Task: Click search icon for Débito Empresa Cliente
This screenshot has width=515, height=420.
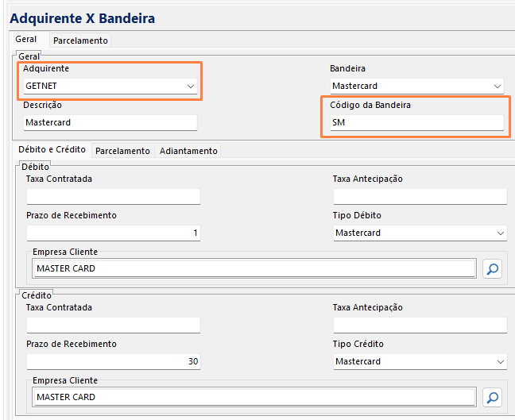Action: pyautogui.click(x=492, y=269)
